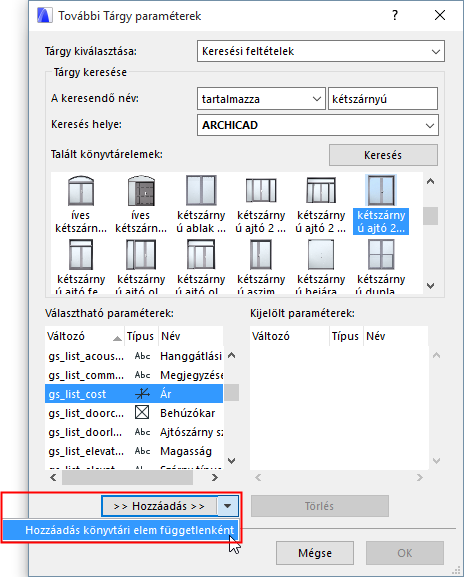Screen dimensions: 464x577
Task: Click the Behúzókar name cell
Action: [x=188, y=413]
